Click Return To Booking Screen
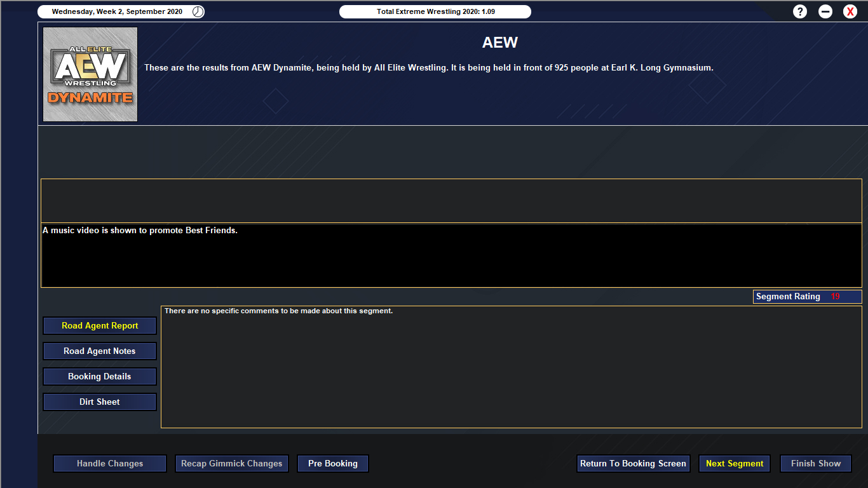The width and height of the screenshot is (868, 488). [633, 463]
